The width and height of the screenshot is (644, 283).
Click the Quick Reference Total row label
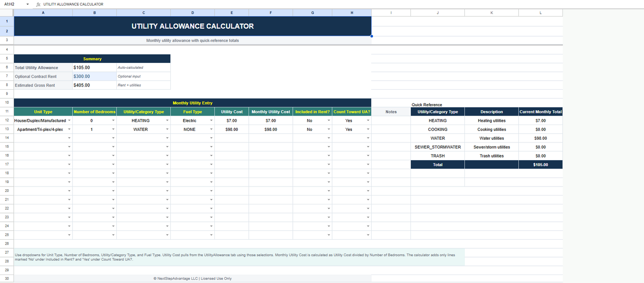pos(438,165)
